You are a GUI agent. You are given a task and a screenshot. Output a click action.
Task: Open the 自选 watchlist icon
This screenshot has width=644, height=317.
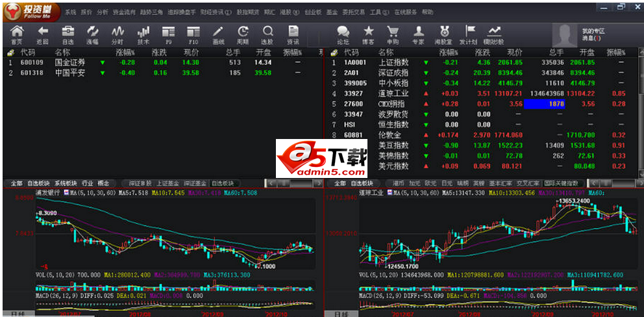point(68,34)
